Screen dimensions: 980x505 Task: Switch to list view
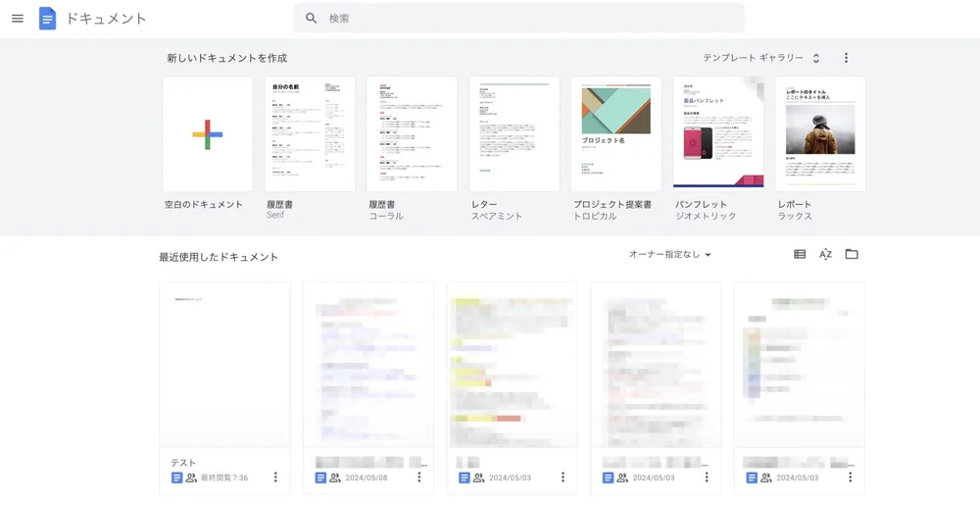[x=800, y=254]
